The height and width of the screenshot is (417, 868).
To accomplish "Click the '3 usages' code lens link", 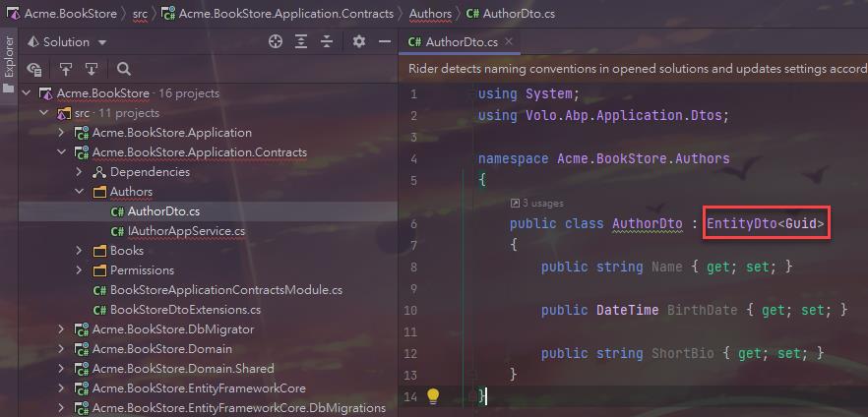I will 539,204.
